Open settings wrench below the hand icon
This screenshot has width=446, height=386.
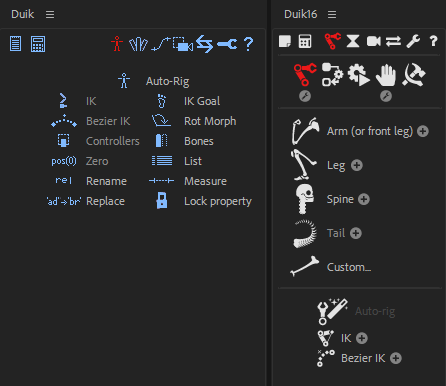pos(386,96)
